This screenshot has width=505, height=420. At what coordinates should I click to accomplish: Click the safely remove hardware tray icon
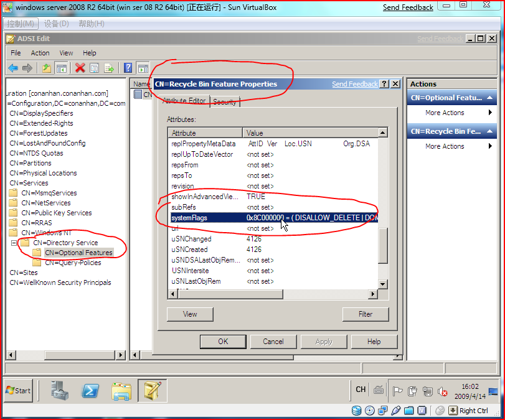click(x=412, y=391)
